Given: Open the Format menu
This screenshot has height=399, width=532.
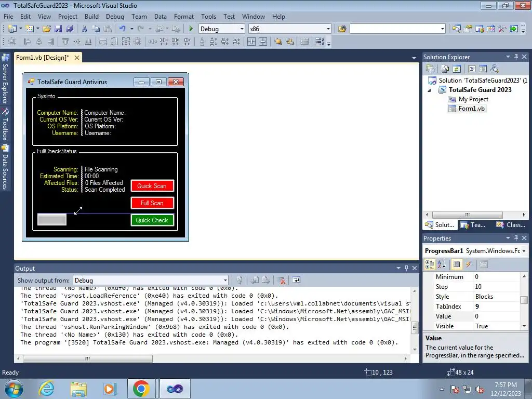Looking at the screenshot, I should (184, 17).
